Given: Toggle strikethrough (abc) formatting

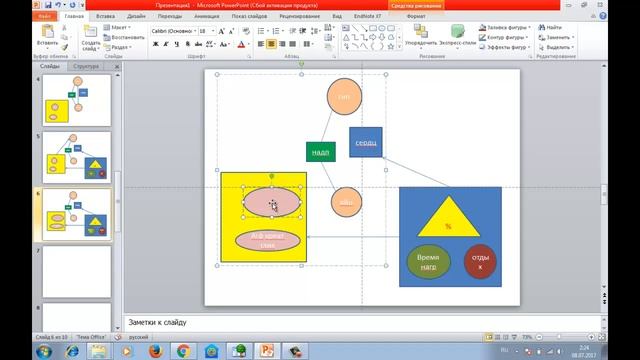Looking at the screenshot, I should (x=198, y=44).
